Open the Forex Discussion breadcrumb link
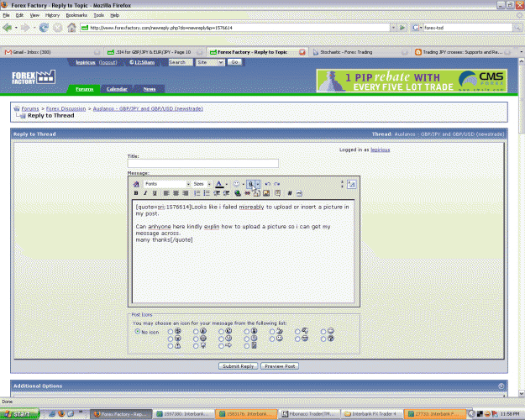This screenshot has width=525, height=420. tap(66, 109)
